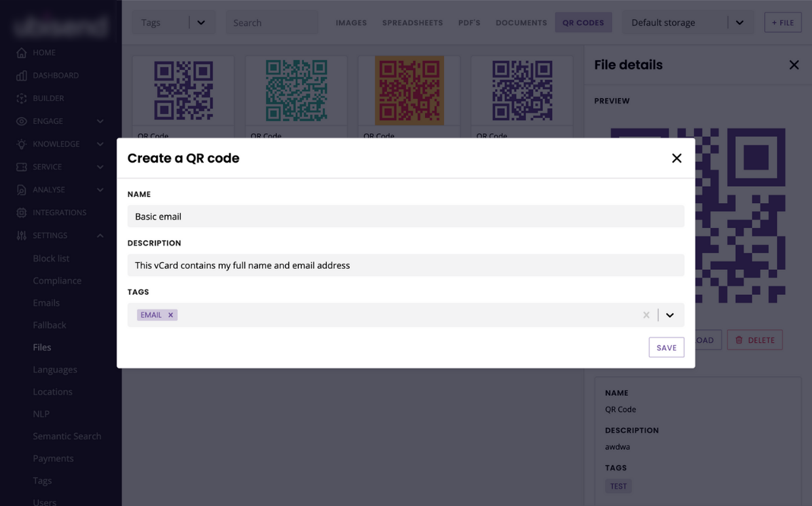The height and width of the screenshot is (506, 812).
Task: Open the Integrations icon in sidebar
Action: point(22,213)
